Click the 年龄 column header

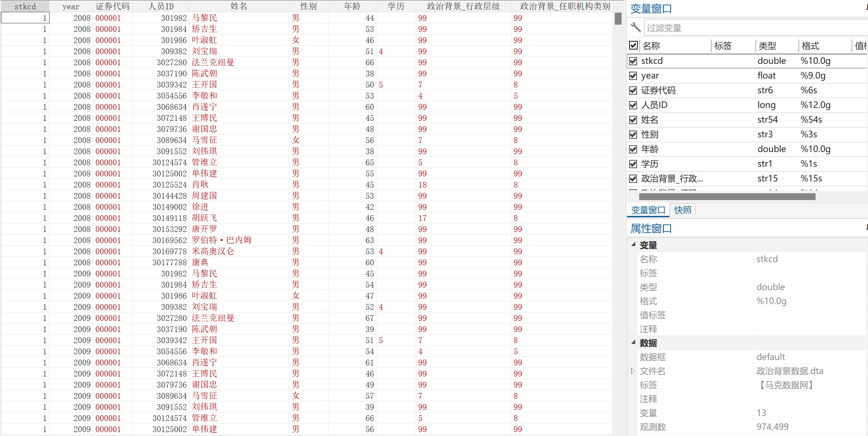click(x=352, y=6)
